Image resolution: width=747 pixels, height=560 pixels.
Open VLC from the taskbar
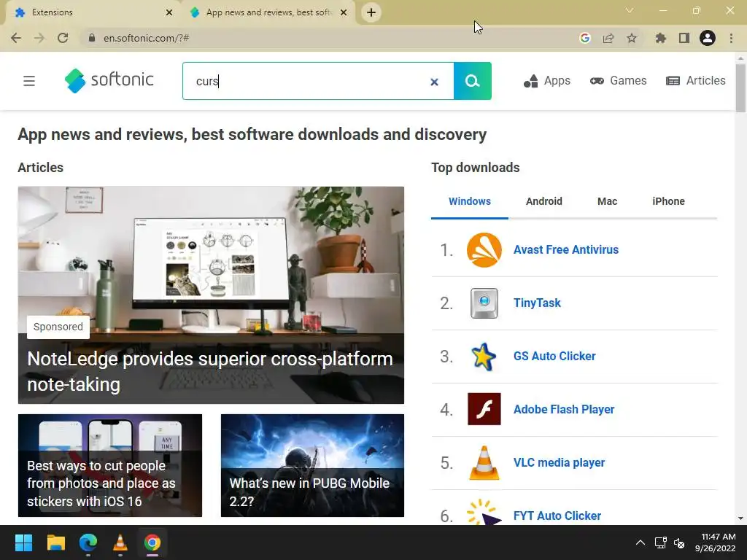coord(120,542)
